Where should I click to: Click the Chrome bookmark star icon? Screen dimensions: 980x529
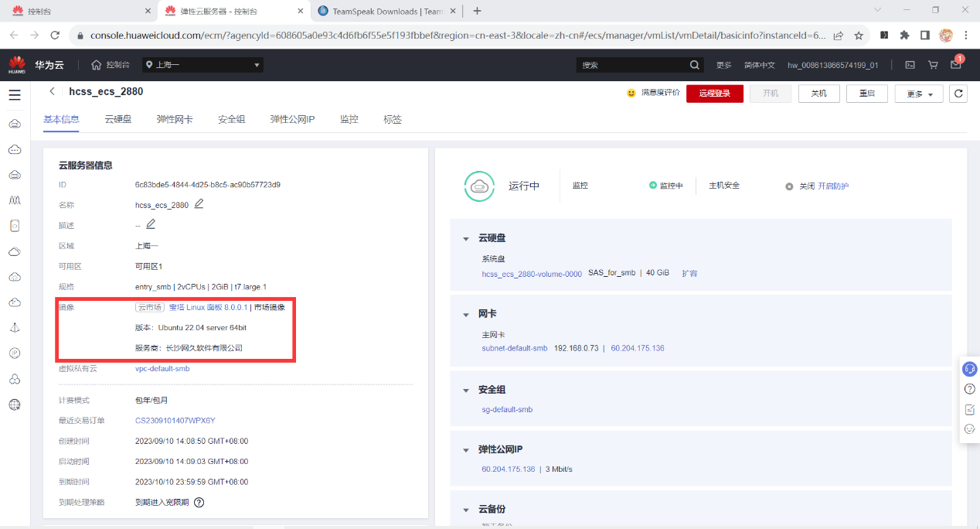(x=859, y=36)
